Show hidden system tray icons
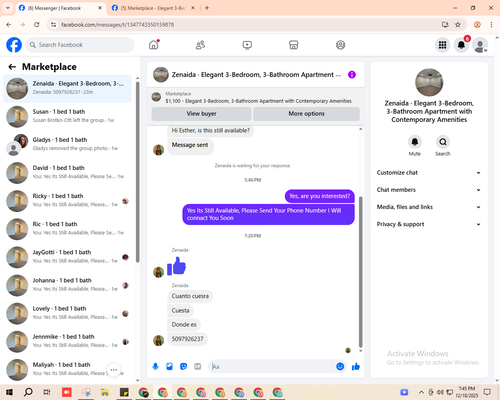The height and width of the screenshot is (400, 500). [421, 392]
